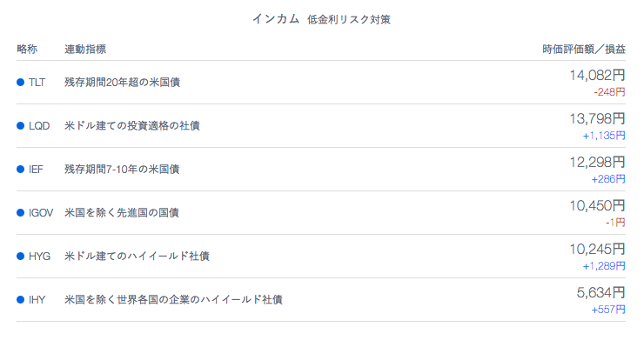Click the HYG ticker label

(40, 257)
